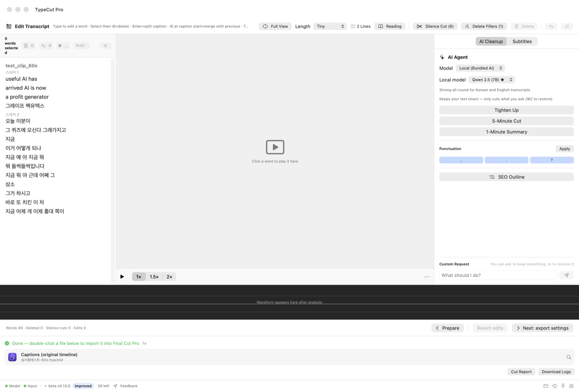Set playback speed to 2x

[169, 277]
